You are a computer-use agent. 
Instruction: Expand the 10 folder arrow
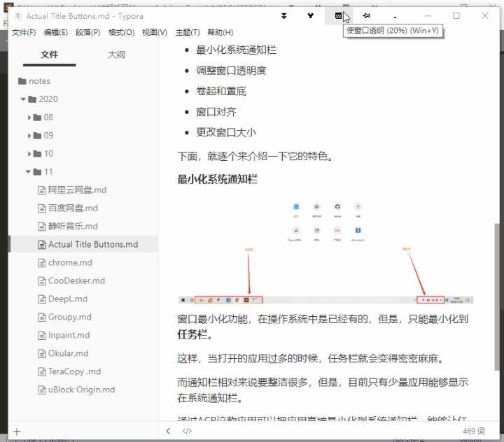point(29,154)
